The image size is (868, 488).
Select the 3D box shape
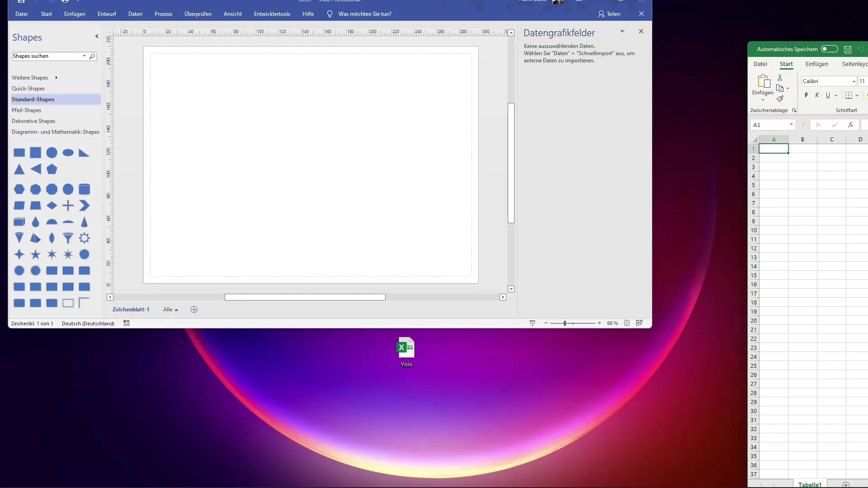pyautogui.click(x=19, y=222)
